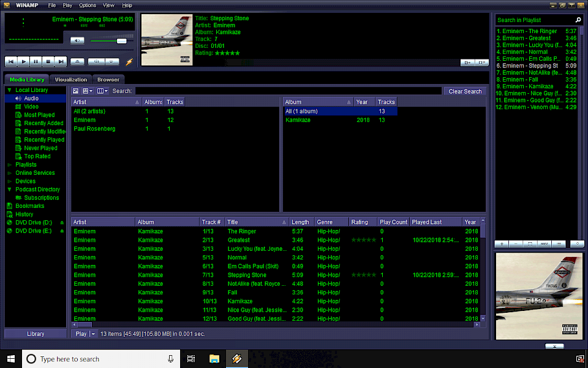Screen dimensions: 588x368
Task: Sort tracks by the Play Count column
Action: pos(393,222)
